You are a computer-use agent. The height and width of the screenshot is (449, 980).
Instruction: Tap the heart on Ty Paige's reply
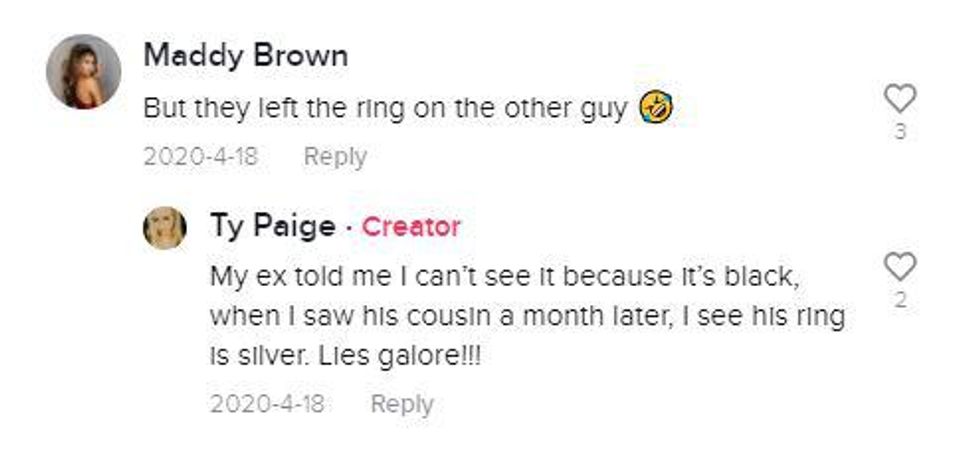click(900, 267)
